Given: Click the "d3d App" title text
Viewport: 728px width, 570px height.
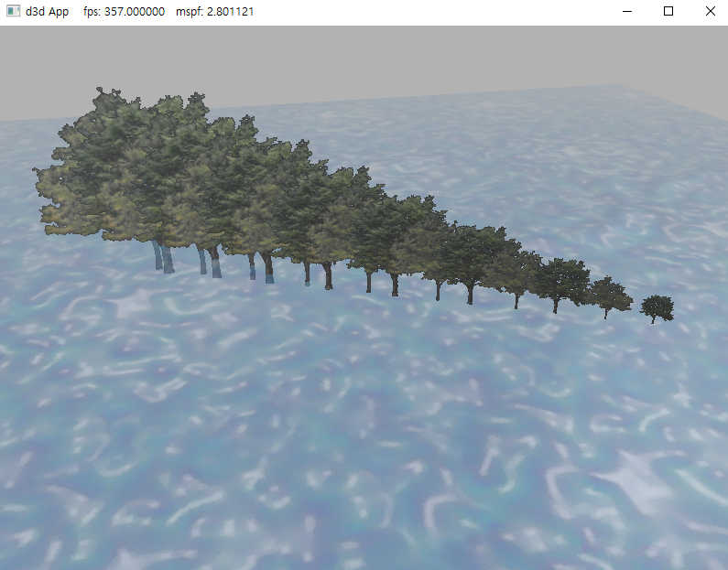Looking at the screenshot, I should pos(47,12).
